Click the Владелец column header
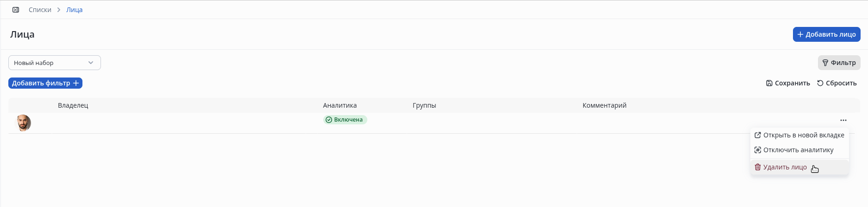 (x=73, y=105)
